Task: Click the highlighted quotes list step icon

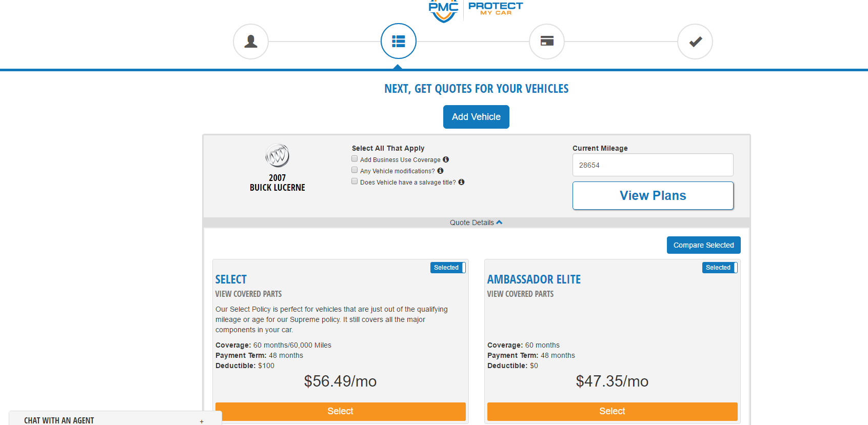Action: click(398, 41)
